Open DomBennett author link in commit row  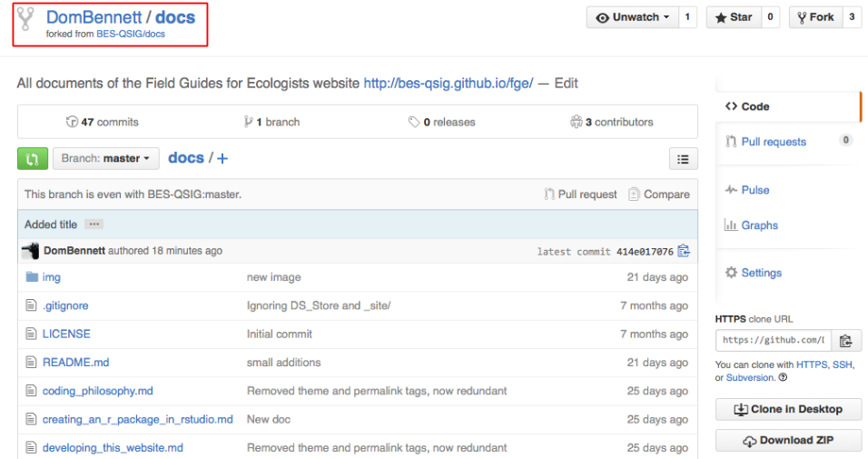74,251
